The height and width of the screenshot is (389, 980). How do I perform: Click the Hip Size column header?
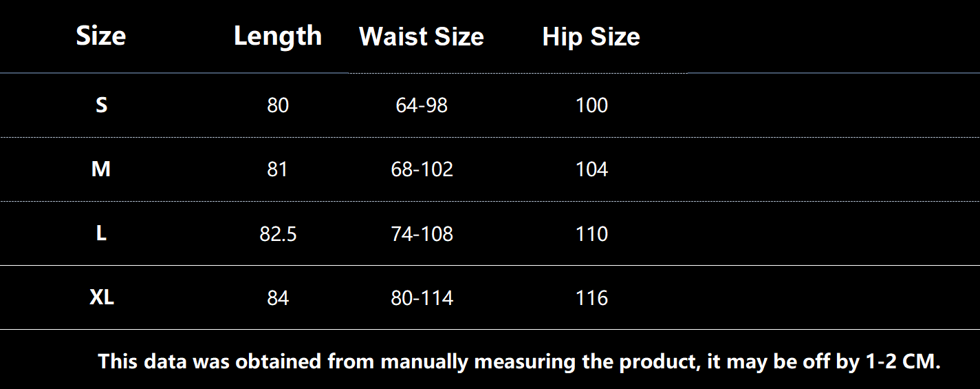pyautogui.click(x=591, y=36)
